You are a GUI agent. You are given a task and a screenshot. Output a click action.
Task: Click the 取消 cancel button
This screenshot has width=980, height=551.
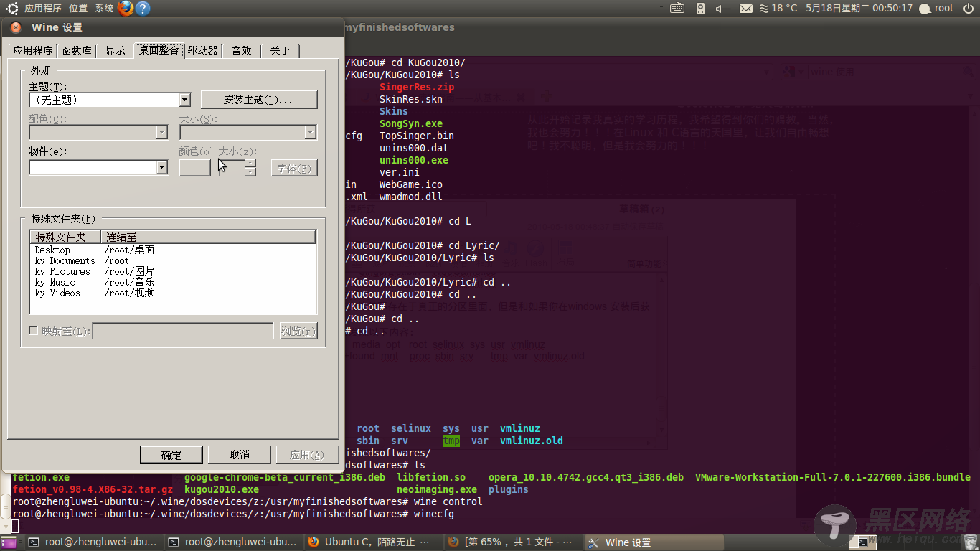tap(239, 454)
